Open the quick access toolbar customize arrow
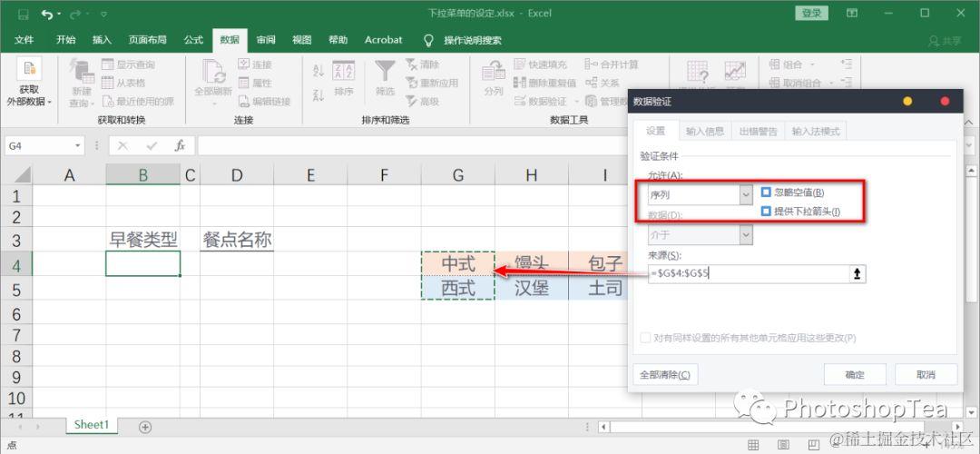This screenshot has height=454, width=980. 103,14
